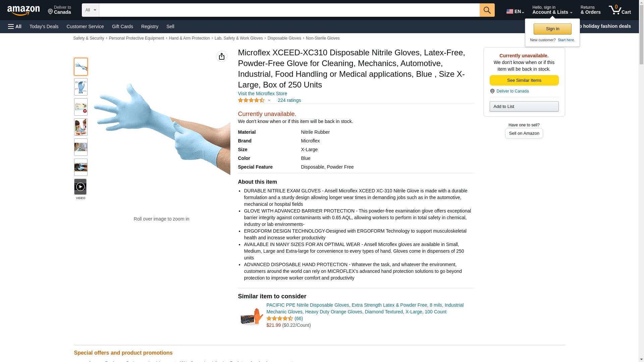The image size is (644, 362).
Task: Click the Amazon logo
Action: (x=23, y=10)
